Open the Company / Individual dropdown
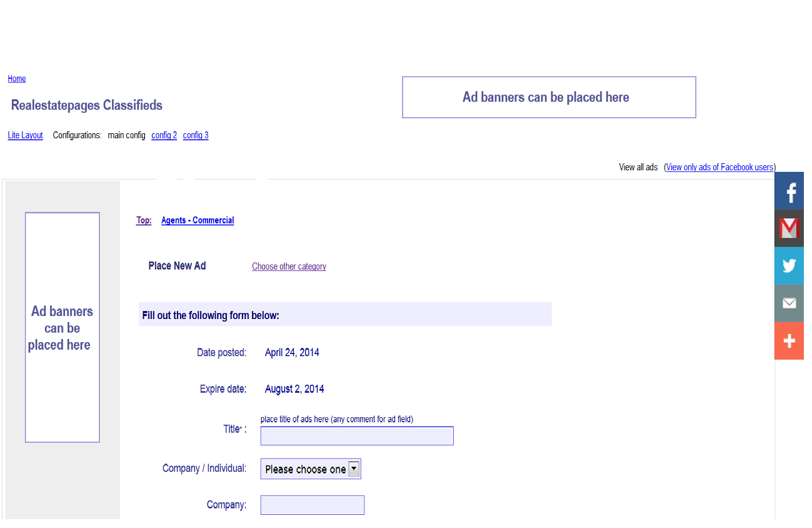 pos(311,469)
